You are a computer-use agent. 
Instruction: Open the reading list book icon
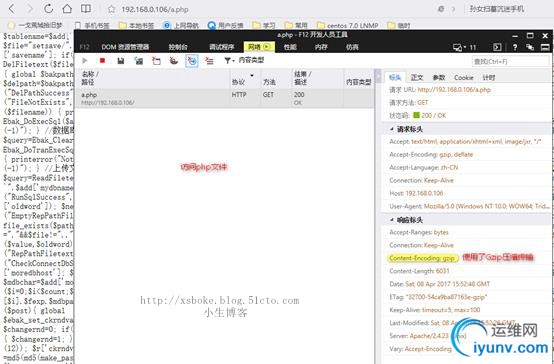pyautogui.click(x=86, y=9)
